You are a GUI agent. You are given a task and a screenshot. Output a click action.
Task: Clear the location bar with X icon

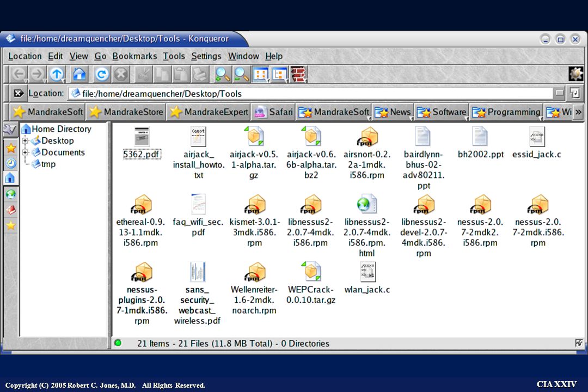(x=18, y=93)
